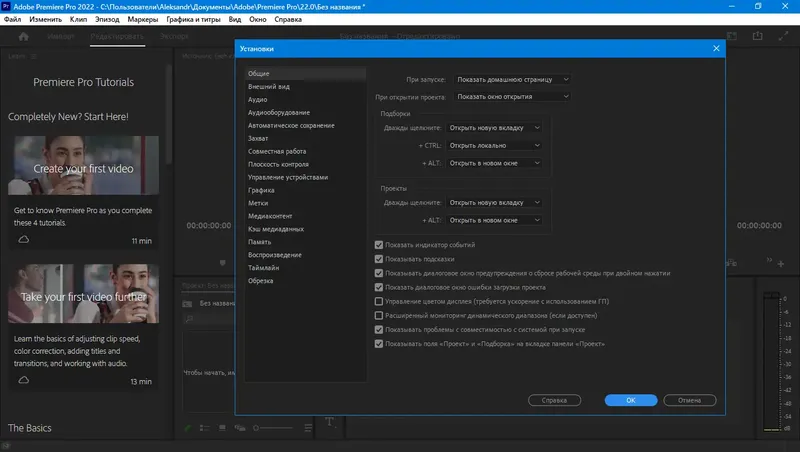Toggle full screen video icon
The height and width of the screenshot is (452, 800).
783,36
